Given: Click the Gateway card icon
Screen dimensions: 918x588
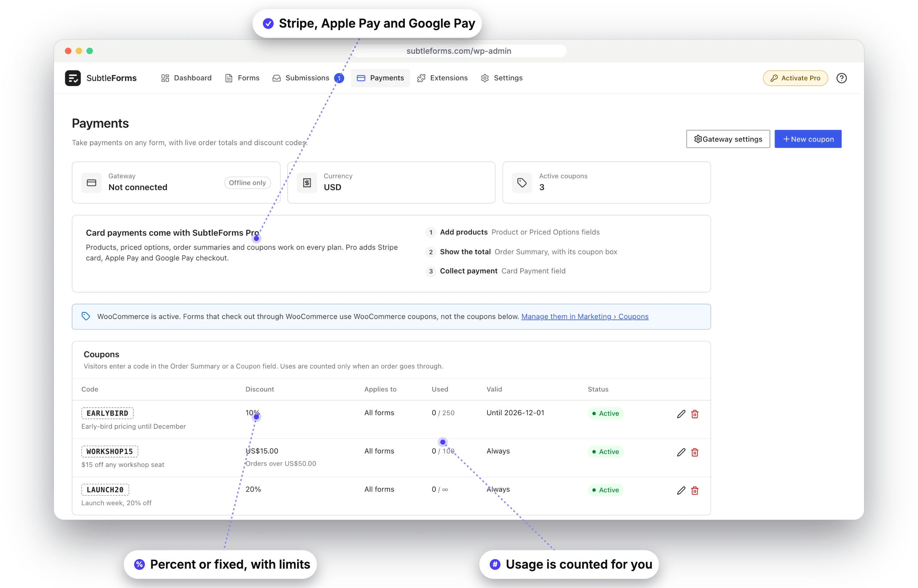Looking at the screenshot, I should coord(92,183).
